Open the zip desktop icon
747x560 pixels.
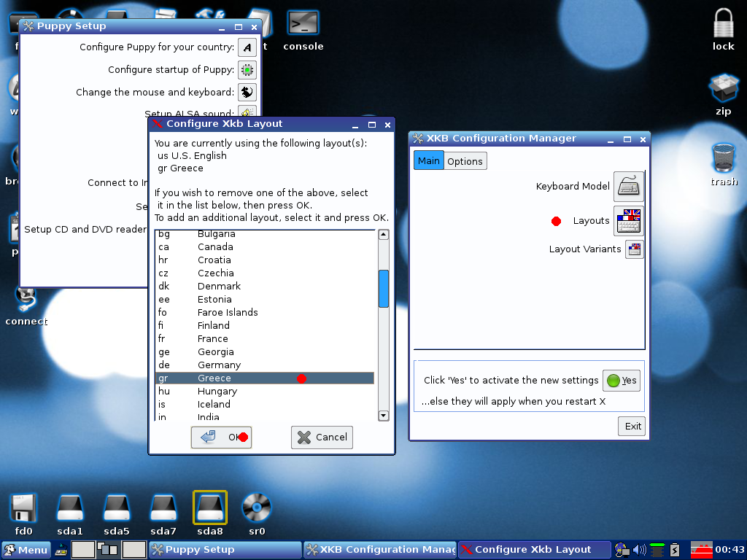(723, 96)
